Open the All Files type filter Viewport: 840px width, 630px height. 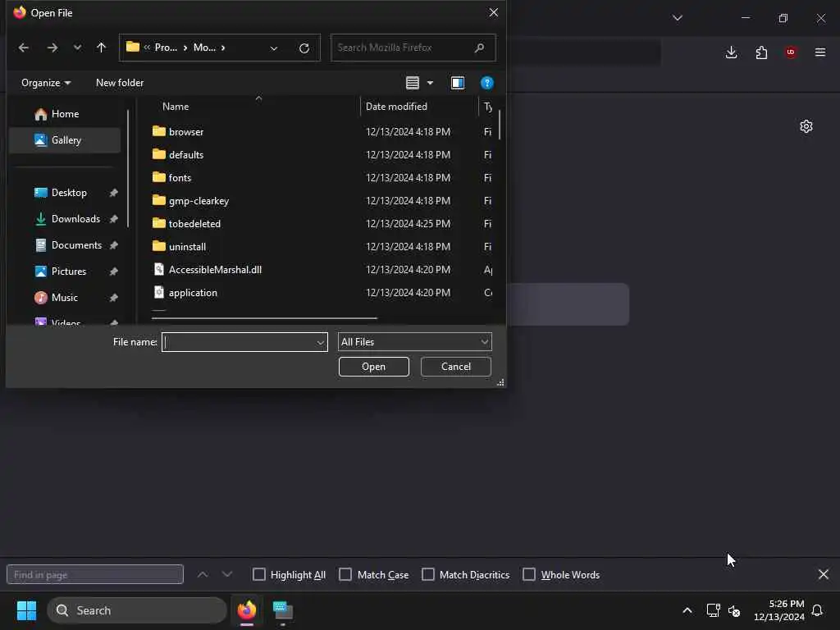click(x=414, y=342)
